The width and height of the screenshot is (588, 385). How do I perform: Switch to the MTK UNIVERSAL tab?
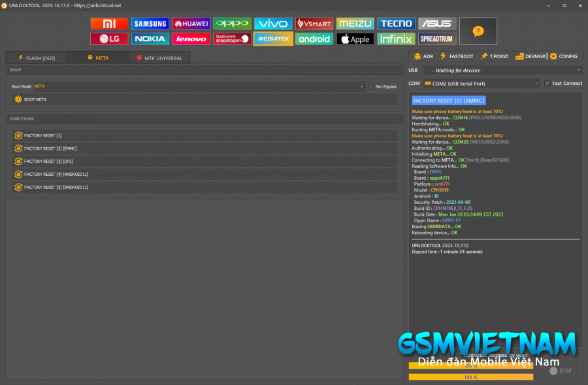159,58
